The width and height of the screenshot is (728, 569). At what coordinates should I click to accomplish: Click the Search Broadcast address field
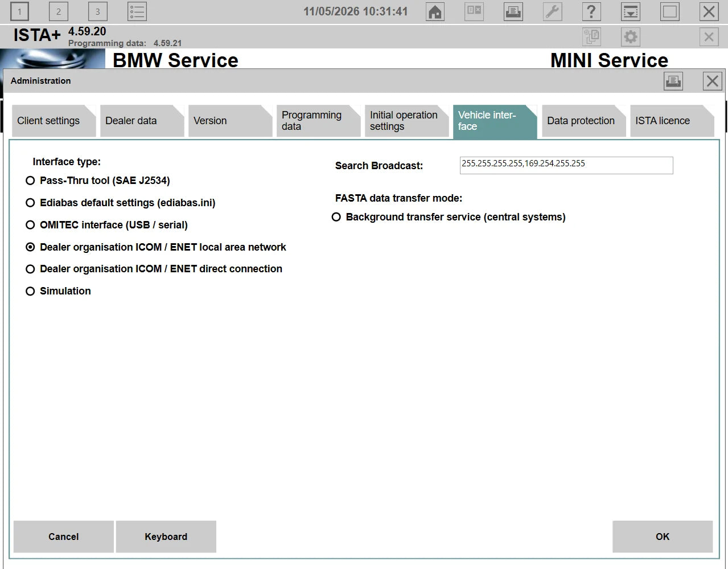click(566, 165)
